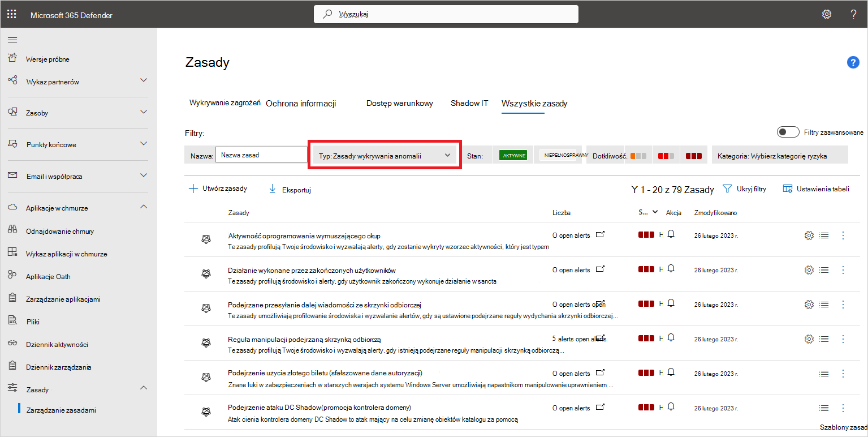This screenshot has width=868, height=437.
Task: Filter by low severity orange swatch
Action: pos(638,156)
